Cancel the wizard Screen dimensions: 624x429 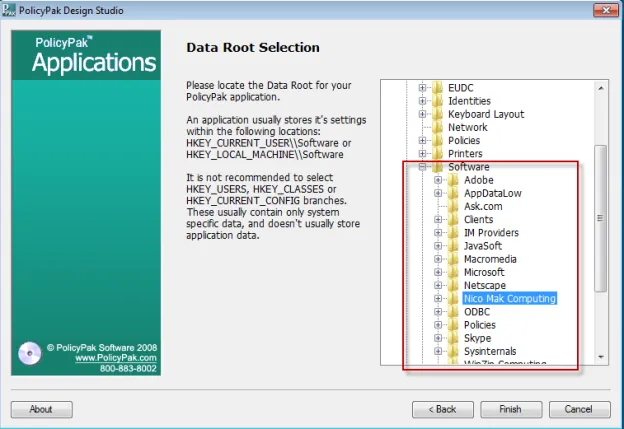pyautogui.click(x=580, y=409)
